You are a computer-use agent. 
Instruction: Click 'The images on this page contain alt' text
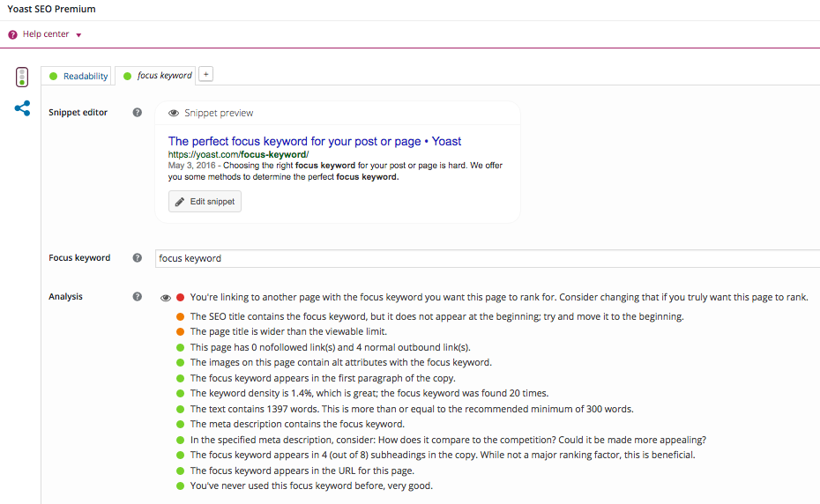[x=341, y=362]
